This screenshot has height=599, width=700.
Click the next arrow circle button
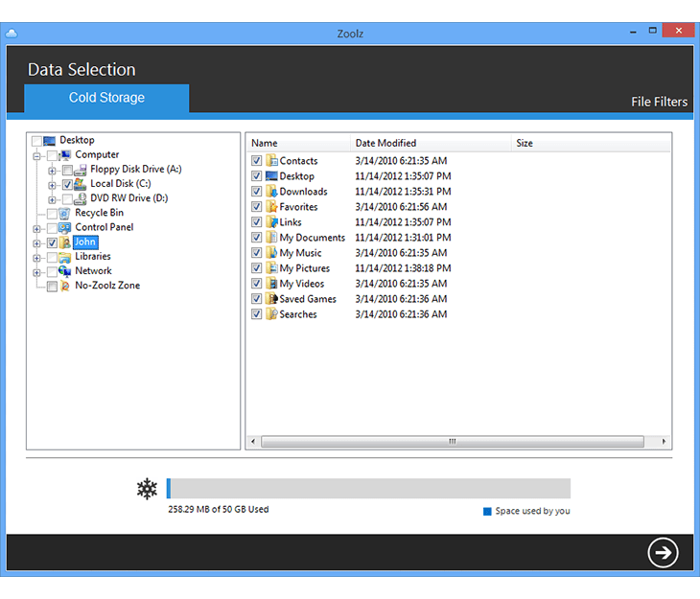pyautogui.click(x=663, y=552)
